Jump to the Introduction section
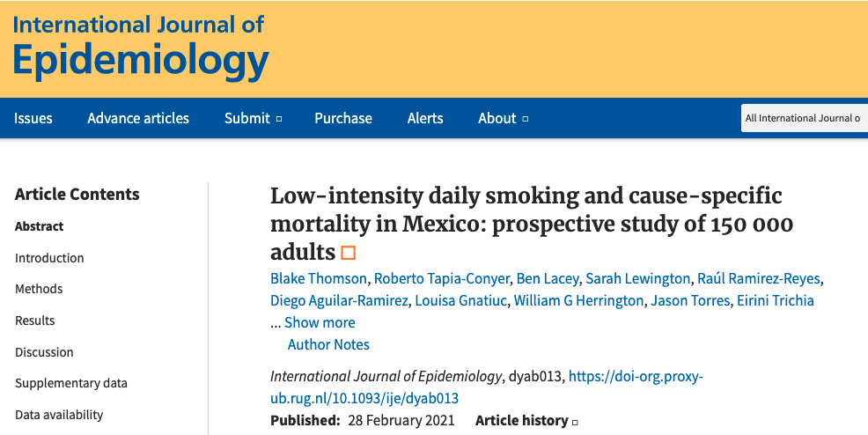Viewport: 868px width, 435px height. (49, 258)
